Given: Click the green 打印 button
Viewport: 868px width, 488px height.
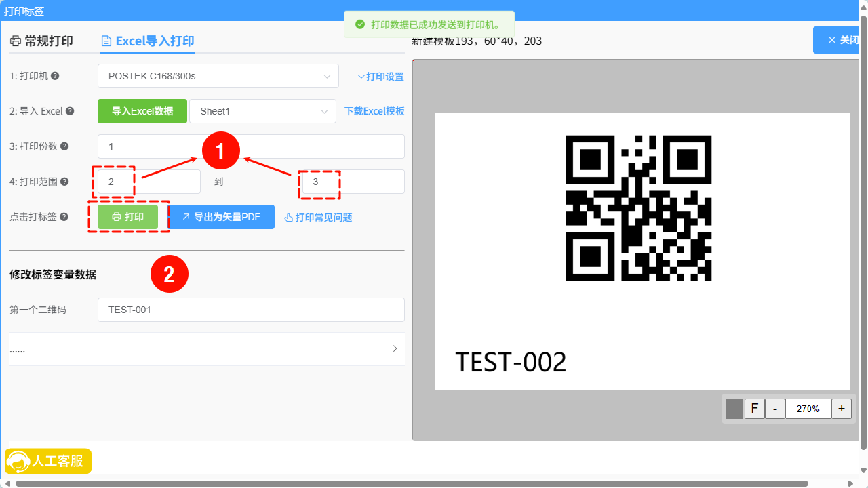Looking at the screenshot, I should [128, 217].
